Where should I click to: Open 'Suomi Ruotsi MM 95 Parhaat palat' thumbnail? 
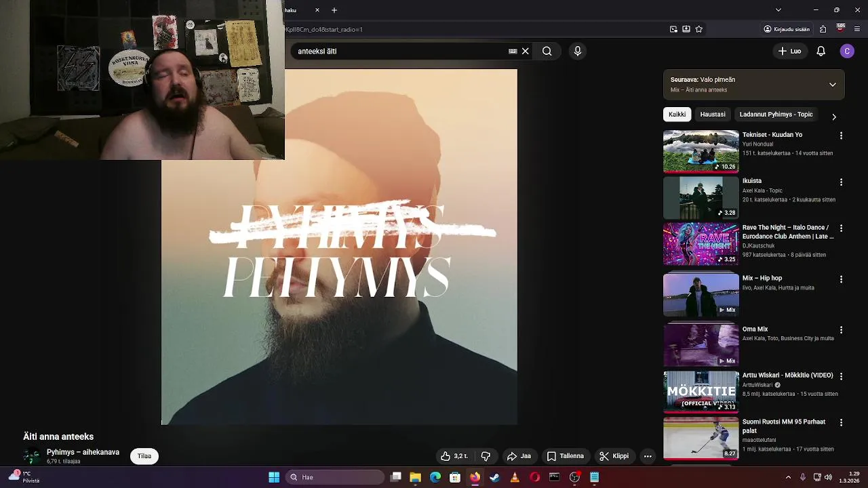tap(701, 438)
